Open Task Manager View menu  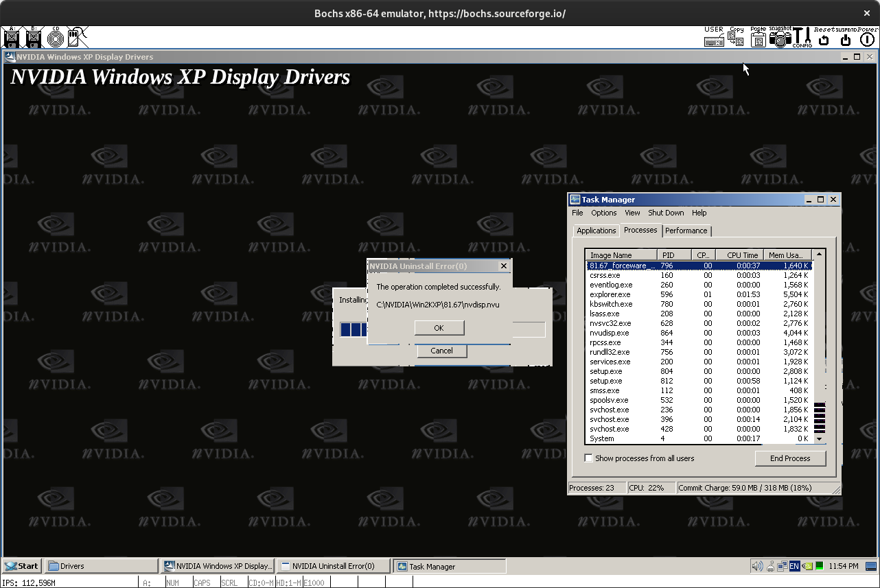[632, 213]
